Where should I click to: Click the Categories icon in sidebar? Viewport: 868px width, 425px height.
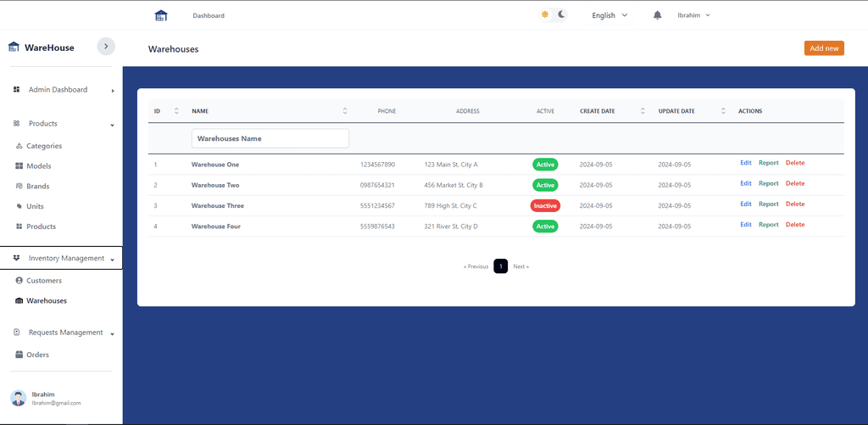coord(19,146)
